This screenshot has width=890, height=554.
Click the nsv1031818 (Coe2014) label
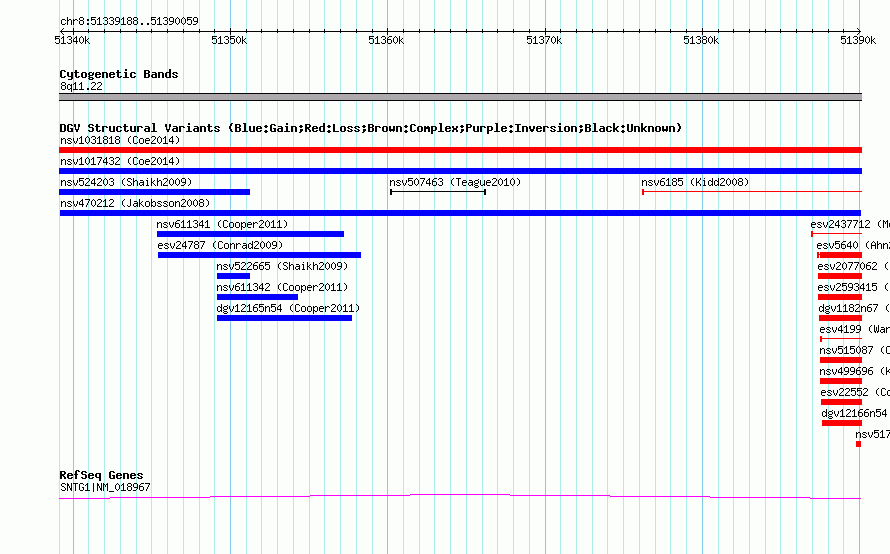click(120, 140)
